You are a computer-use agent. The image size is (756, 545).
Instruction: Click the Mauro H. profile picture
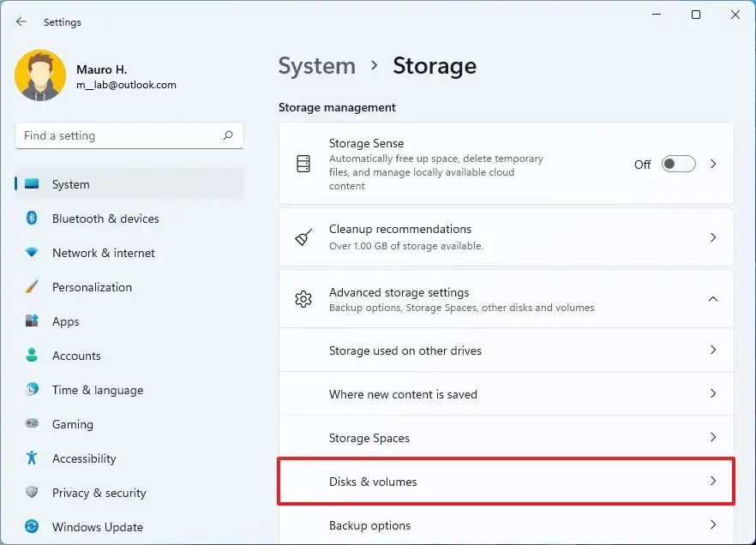[x=40, y=75]
